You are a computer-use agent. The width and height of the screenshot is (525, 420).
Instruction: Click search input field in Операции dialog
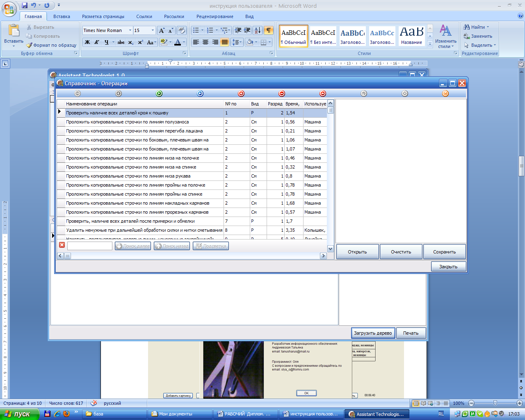tap(90, 246)
